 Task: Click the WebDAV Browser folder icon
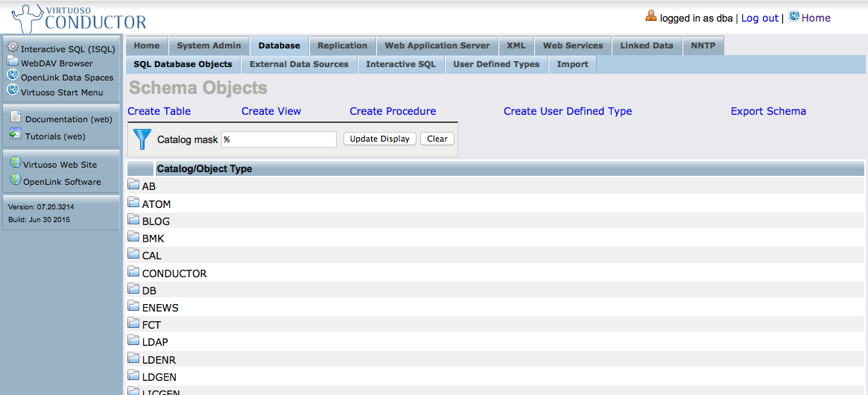(13, 62)
